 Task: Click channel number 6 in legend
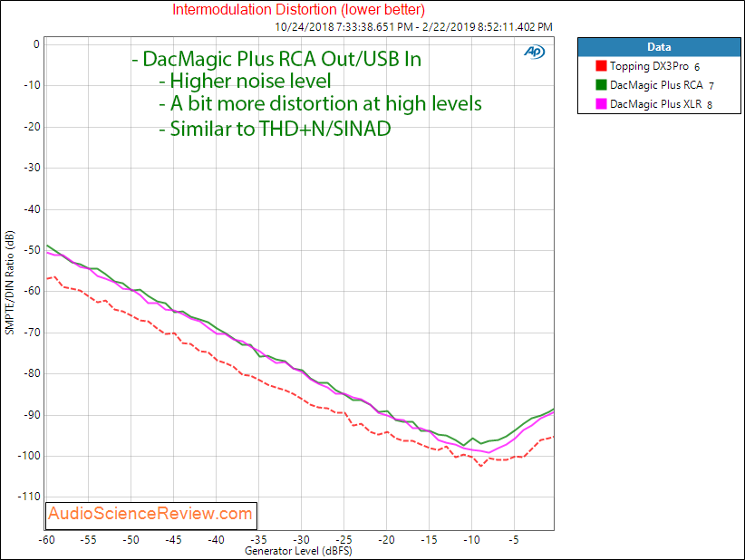pos(697,67)
